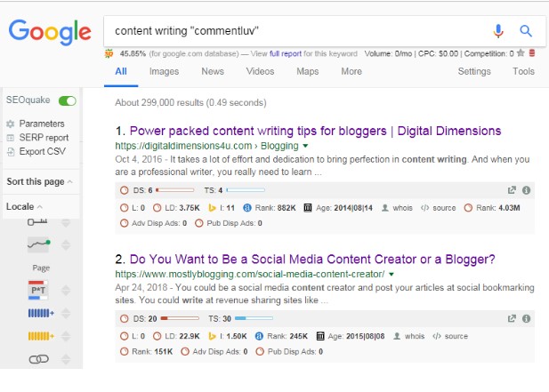
Task: Click the archive Age icon for 2014|08|14
Action: click(x=308, y=208)
